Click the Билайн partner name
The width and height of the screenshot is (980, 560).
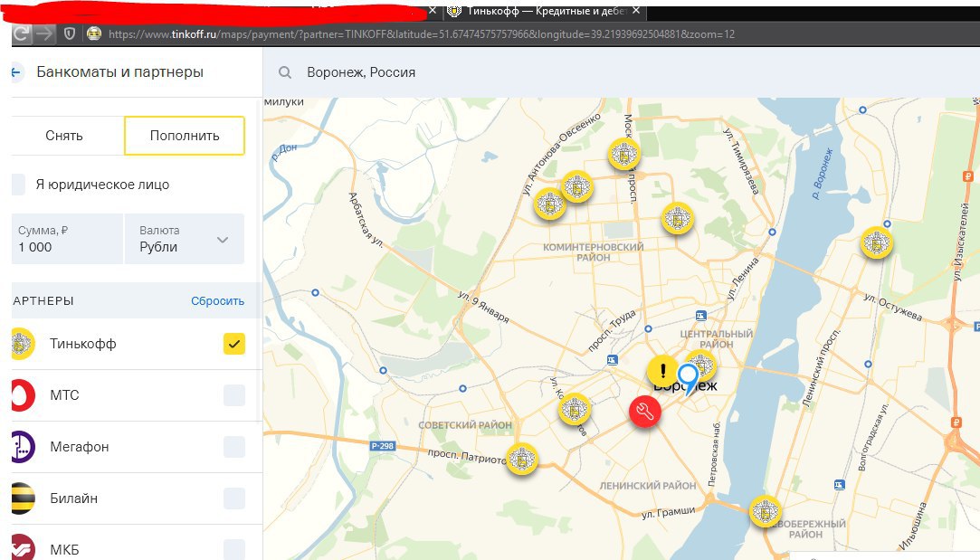point(74,498)
